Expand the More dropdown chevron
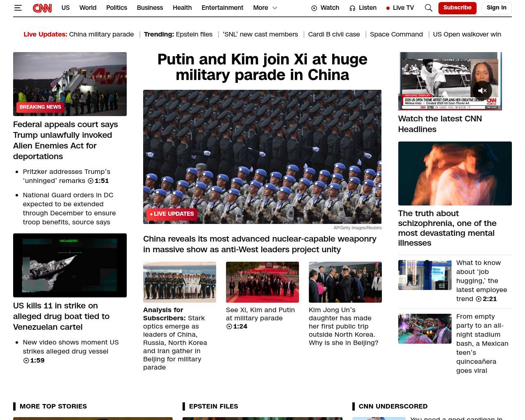Screen dimensions: 525x420 click(x=275, y=8)
